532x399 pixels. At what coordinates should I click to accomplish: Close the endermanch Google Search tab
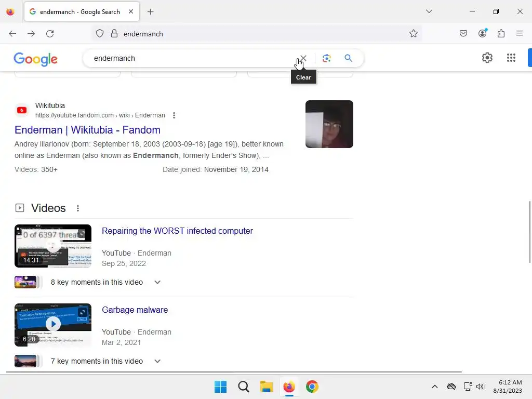[x=131, y=11]
